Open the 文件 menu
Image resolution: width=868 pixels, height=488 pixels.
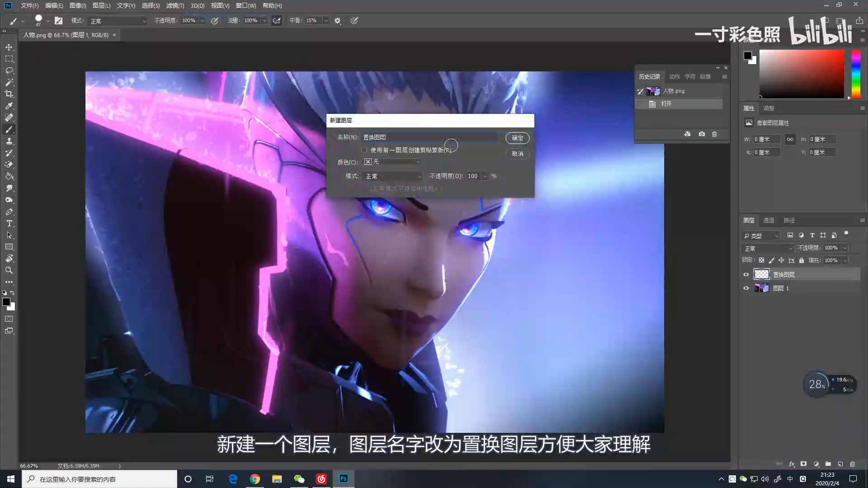(30, 5)
